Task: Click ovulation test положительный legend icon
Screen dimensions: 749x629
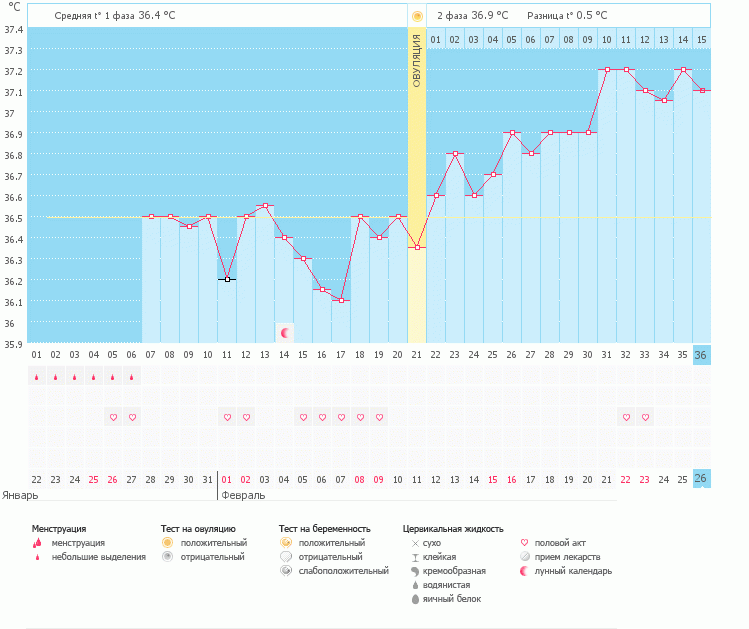Action: point(167,543)
